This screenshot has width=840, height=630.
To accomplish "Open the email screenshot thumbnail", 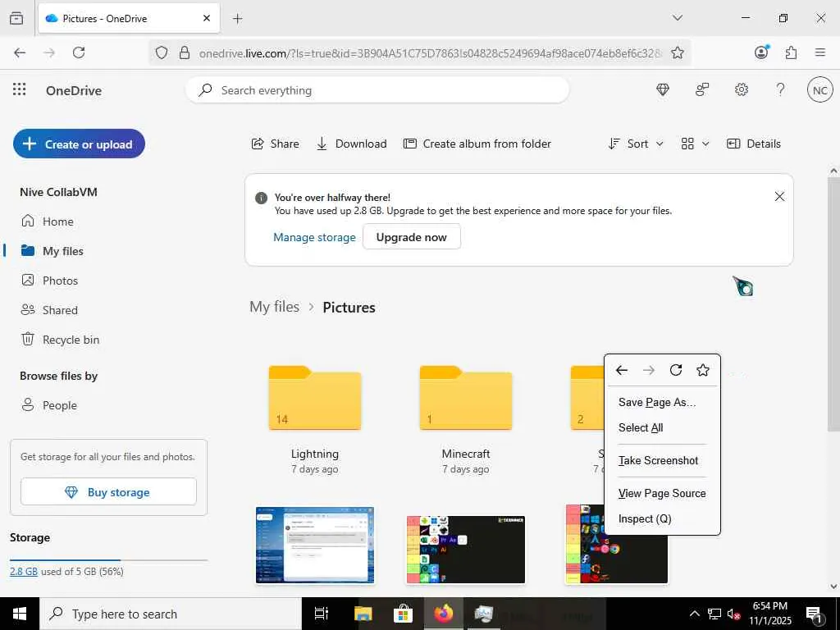I will (x=315, y=545).
